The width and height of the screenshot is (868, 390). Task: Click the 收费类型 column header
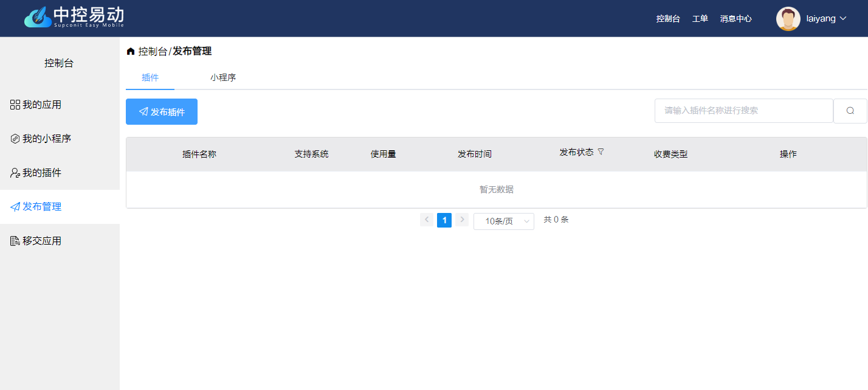tap(671, 154)
